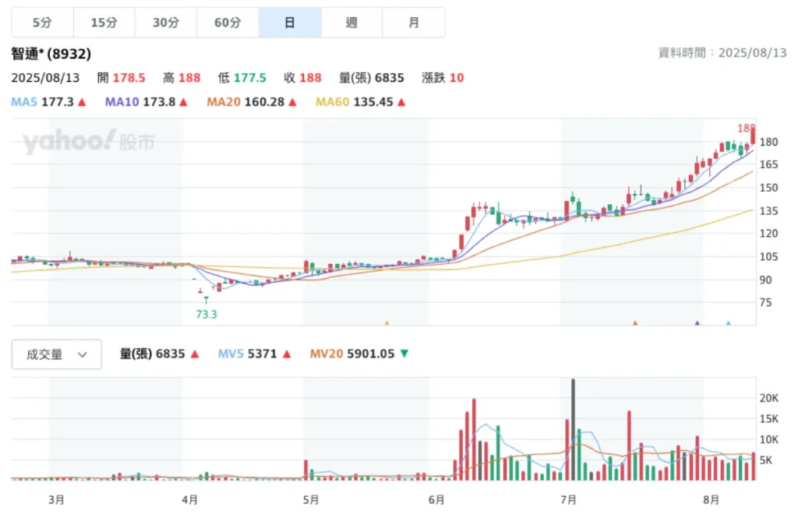Click the MA20 160.28 legend label
This screenshot has width=798, height=532.
tap(252, 102)
